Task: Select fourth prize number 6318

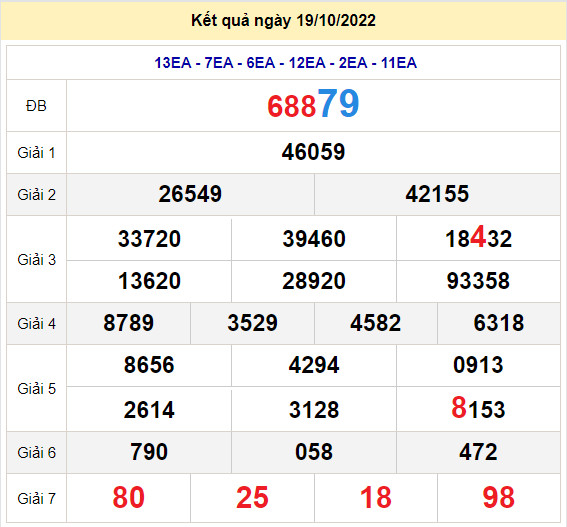Action: click(499, 323)
